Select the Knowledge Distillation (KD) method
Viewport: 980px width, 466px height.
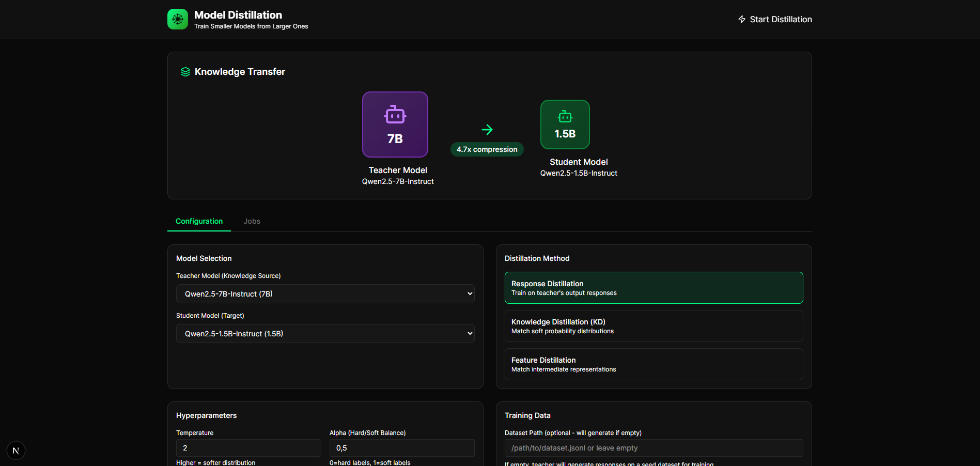point(654,326)
